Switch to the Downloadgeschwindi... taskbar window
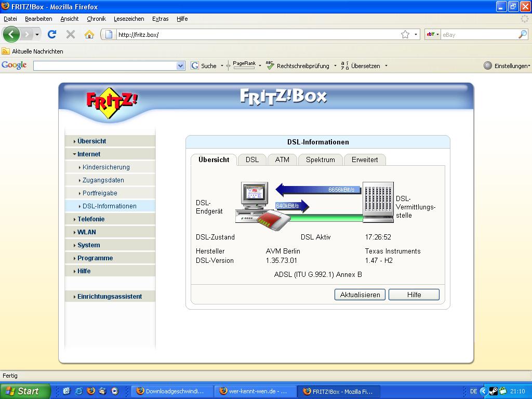 [x=172, y=391]
